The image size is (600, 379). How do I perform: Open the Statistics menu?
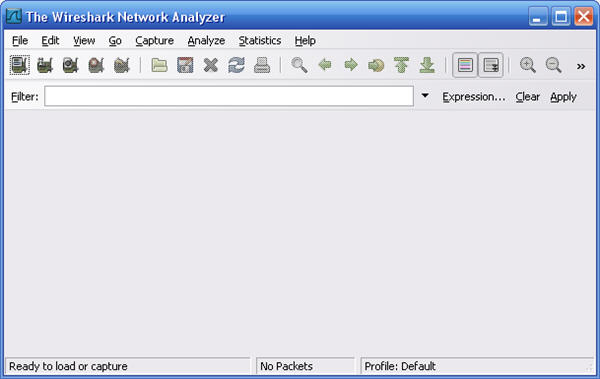(x=260, y=41)
